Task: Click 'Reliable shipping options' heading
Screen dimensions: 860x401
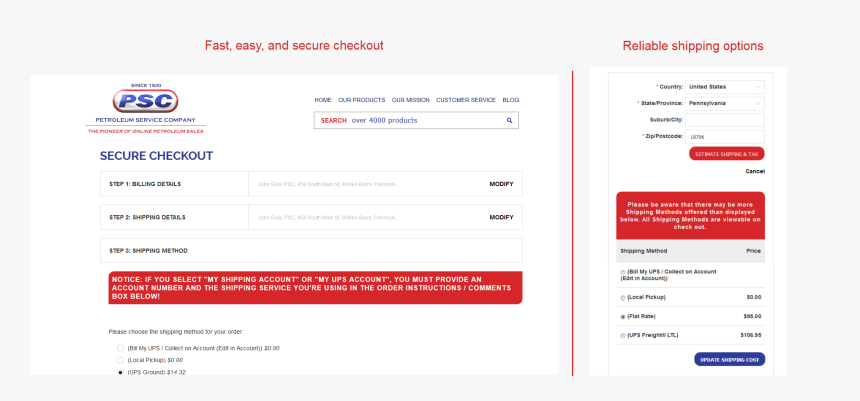Action: (693, 46)
